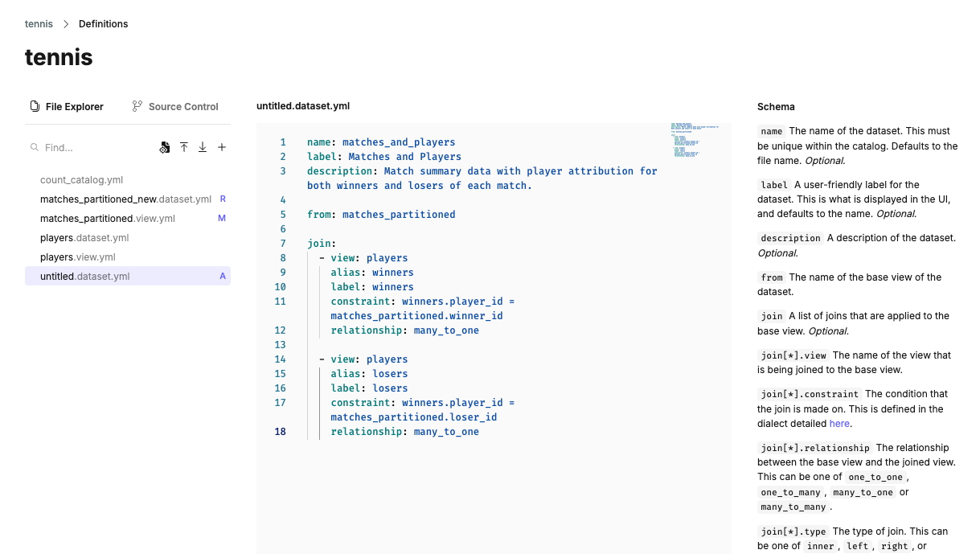Viewport: 980px width, 554px height.
Task: Switch to the File Explorer tab
Action: click(68, 106)
